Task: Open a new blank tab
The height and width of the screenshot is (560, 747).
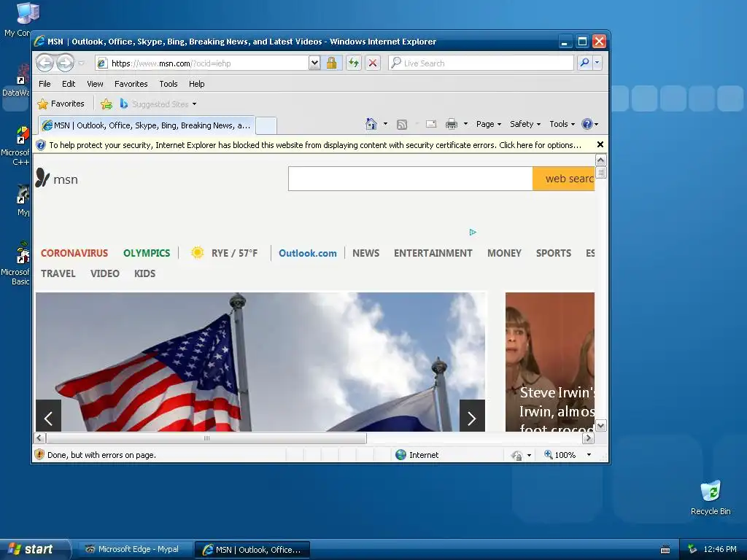Action: [x=266, y=125]
